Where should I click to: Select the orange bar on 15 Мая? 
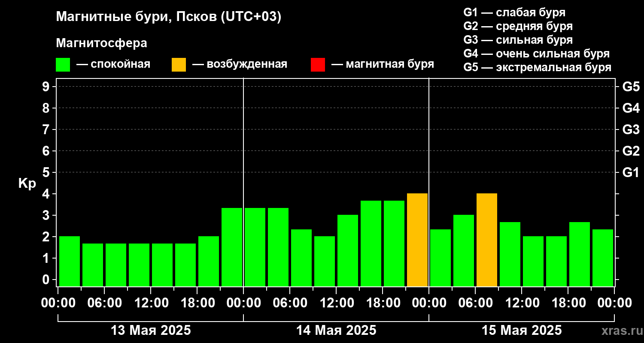click(486, 240)
